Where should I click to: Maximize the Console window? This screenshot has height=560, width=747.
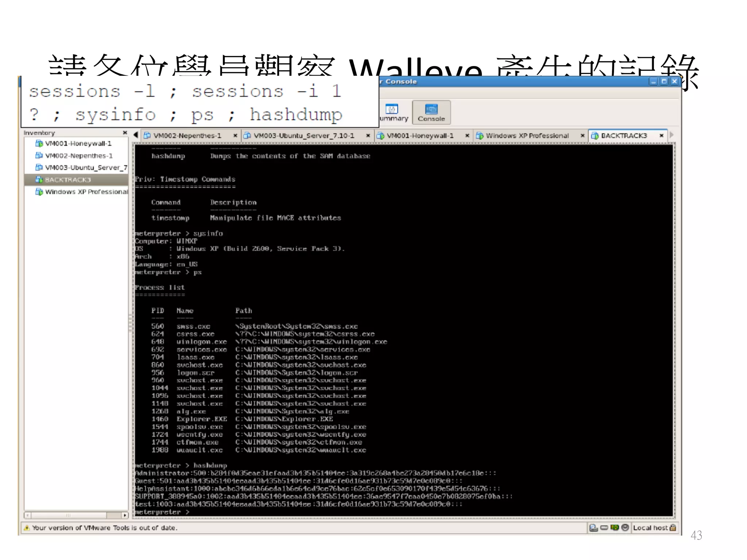point(664,82)
